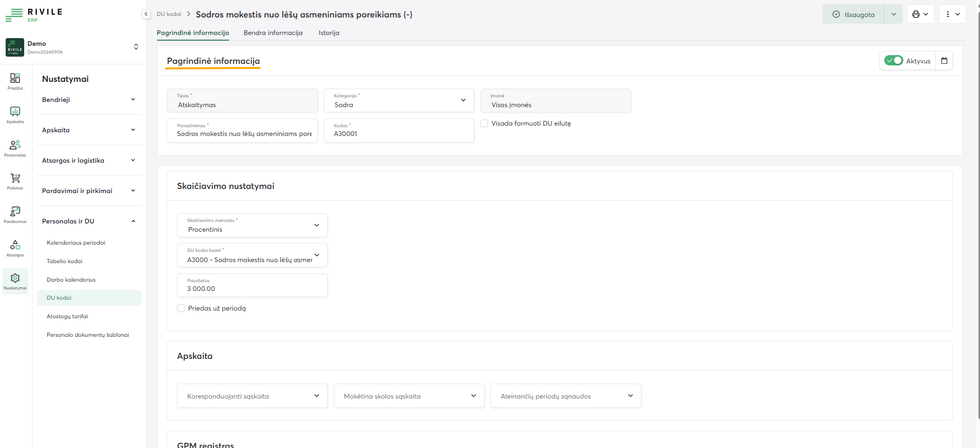
Task: Click the calendar icon beside Aktyvus
Action: tap(944, 61)
